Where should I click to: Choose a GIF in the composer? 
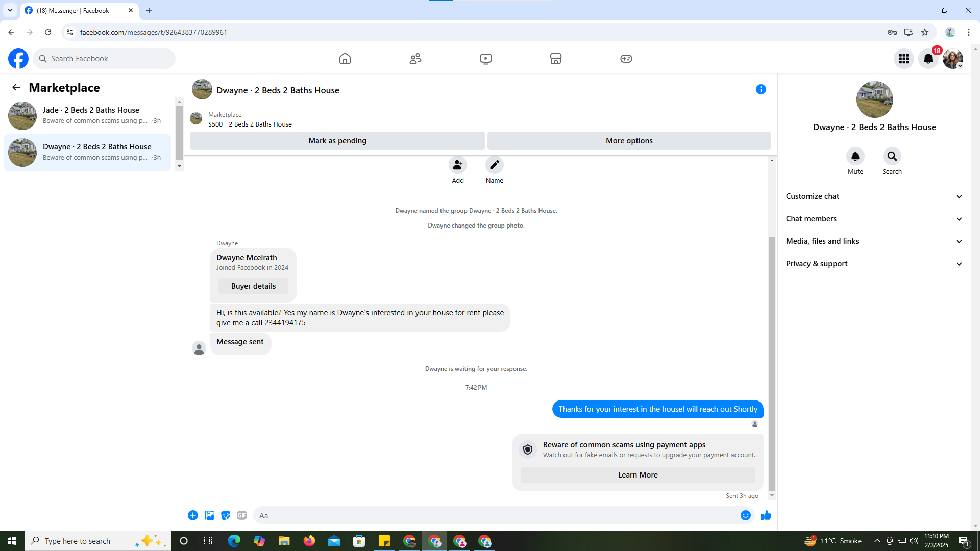[242, 515]
